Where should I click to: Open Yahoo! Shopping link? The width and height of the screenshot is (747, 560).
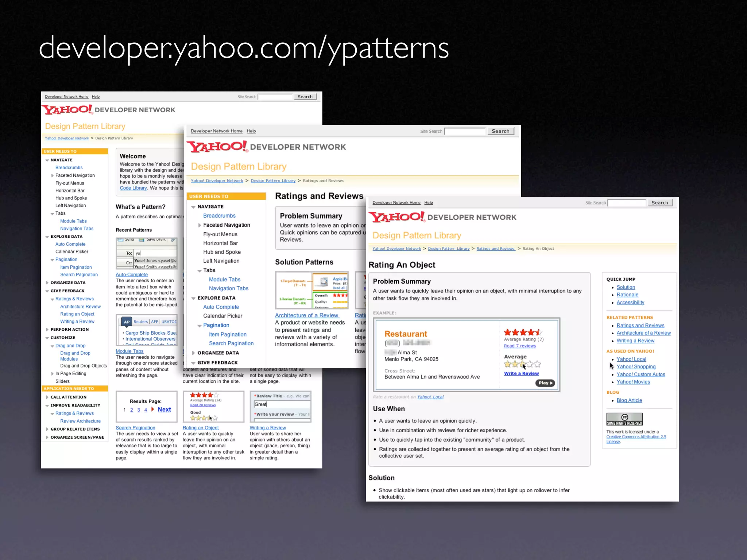[x=636, y=367]
